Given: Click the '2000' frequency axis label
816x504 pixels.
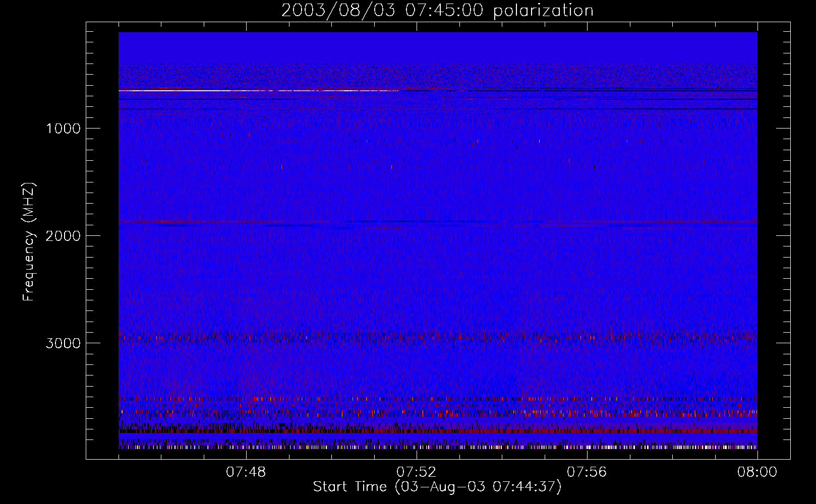Looking at the screenshot, I should pyautogui.click(x=63, y=236).
